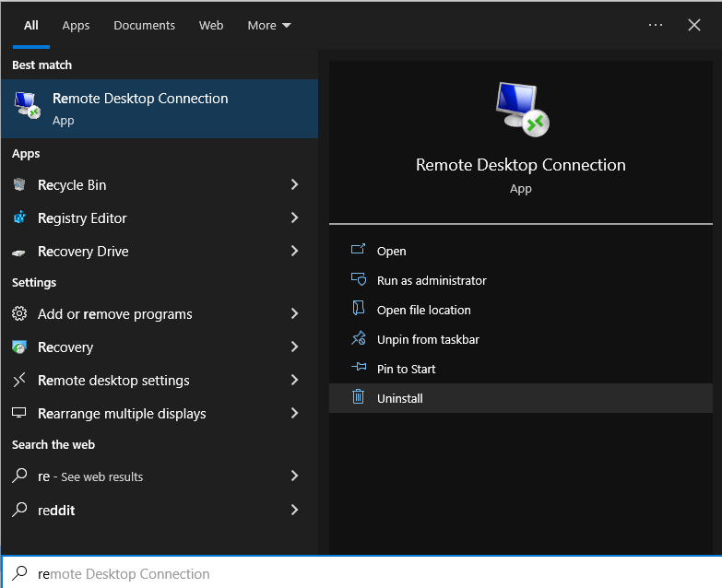Switch to the Documents search tab
Viewport: 722px width, 588px height.
(144, 25)
